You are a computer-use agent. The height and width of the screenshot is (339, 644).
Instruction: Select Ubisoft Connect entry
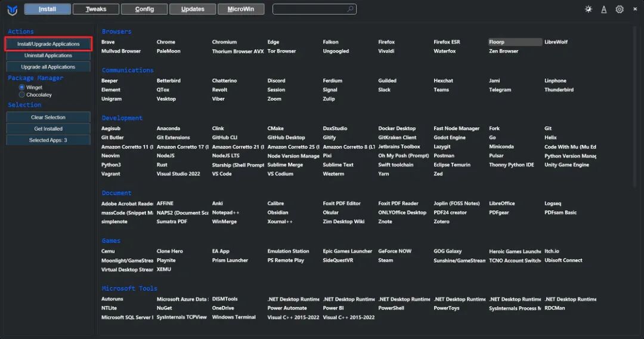(x=563, y=260)
